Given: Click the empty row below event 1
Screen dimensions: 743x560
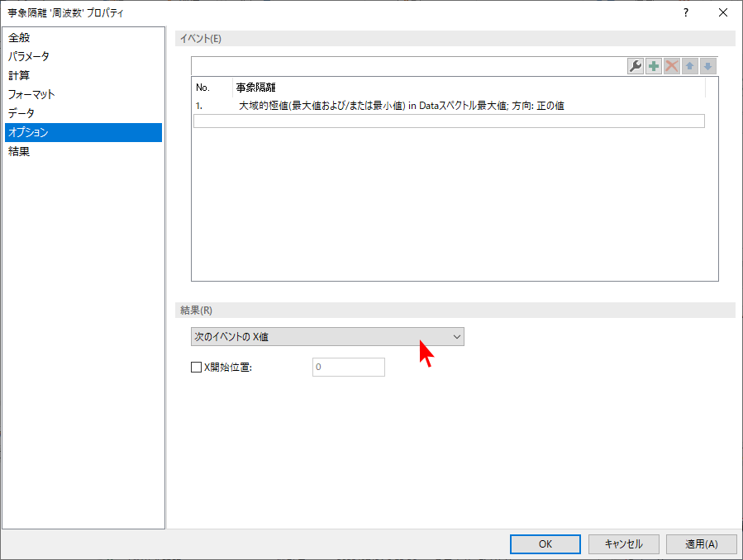Looking at the screenshot, I should pyautogui.click(x=449, y=121).
